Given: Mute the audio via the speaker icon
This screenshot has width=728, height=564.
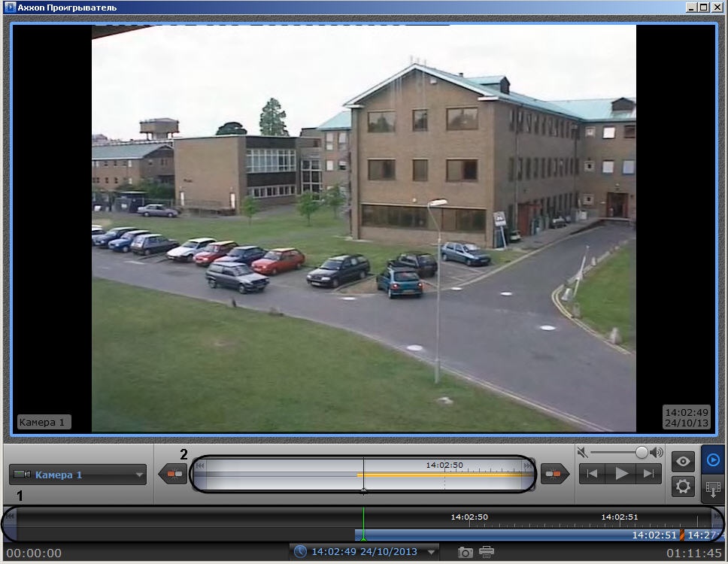Looking at the screenshot, I should click(x=581, y=452).
